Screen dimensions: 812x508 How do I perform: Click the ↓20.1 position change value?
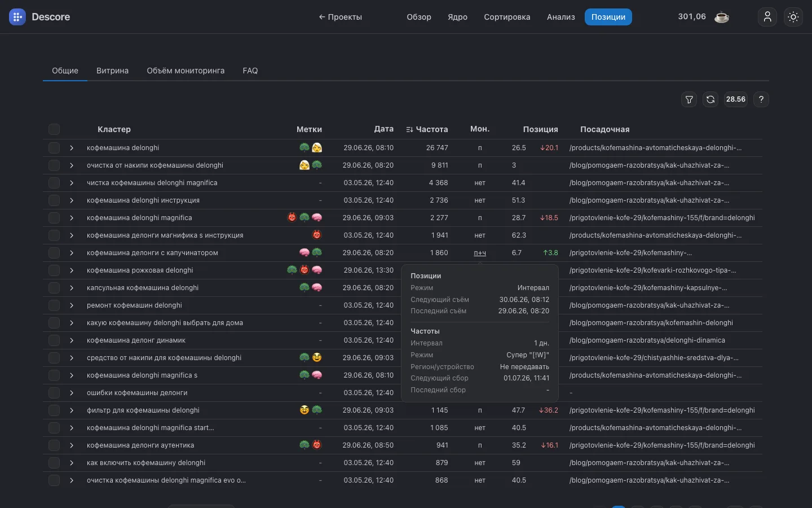coord(549,148)
